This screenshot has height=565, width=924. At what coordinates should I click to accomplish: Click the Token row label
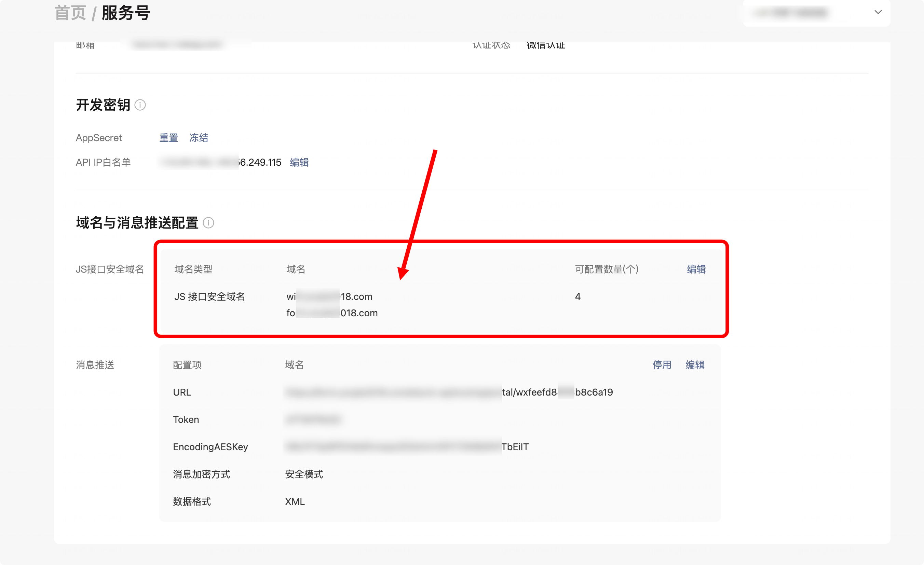(186, 419)
